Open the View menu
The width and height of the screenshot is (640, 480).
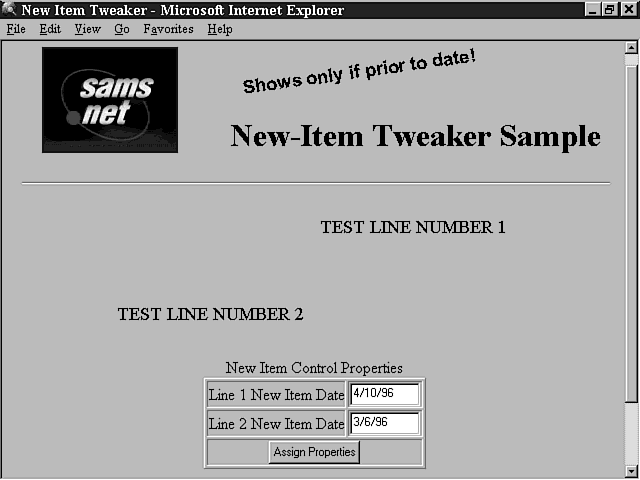88,29
